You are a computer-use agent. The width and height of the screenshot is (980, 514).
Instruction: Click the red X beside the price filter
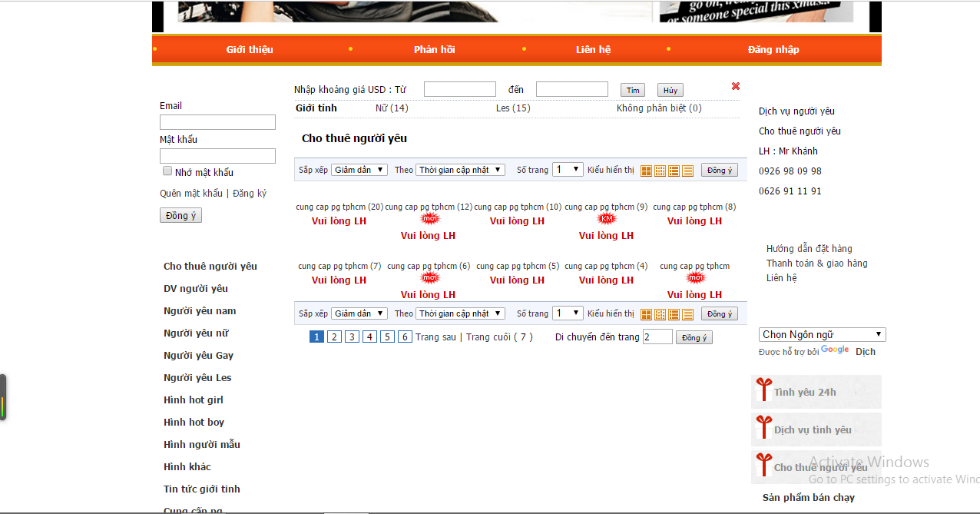click(x=735, y=86)
